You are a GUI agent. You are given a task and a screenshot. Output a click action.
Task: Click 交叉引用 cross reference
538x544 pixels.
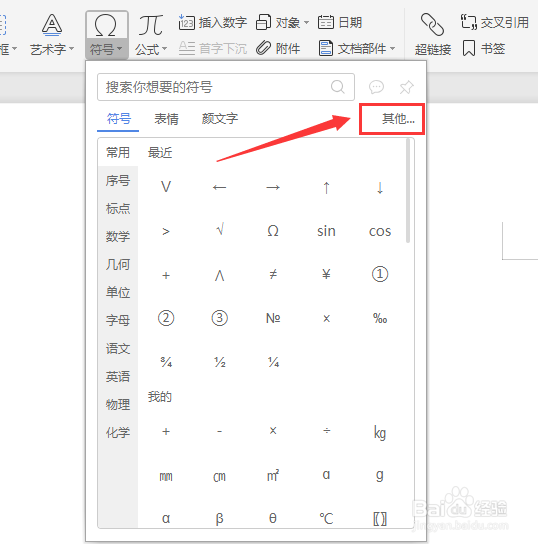point(495,23)
